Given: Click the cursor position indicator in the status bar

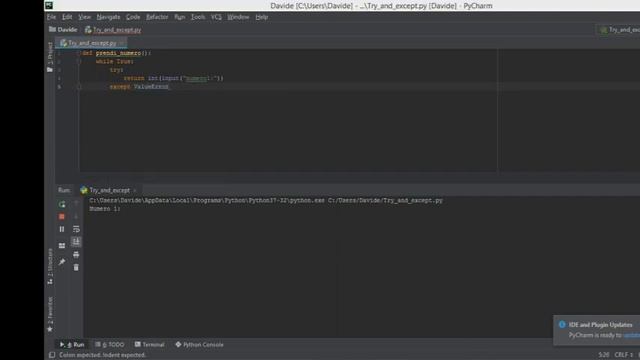Looking at the screenshot, I should point(604,355).
